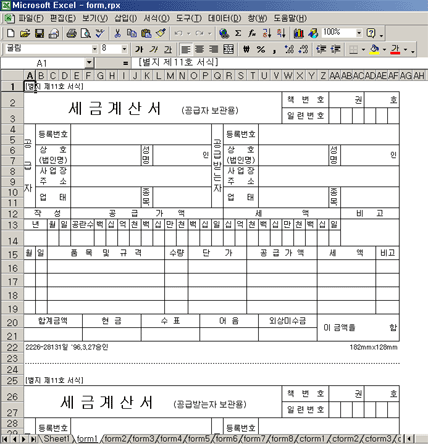The image size is (428, 444).
Task: Click the formula bar showing [별지 제11호 서식]
Action: click(280, 63)
